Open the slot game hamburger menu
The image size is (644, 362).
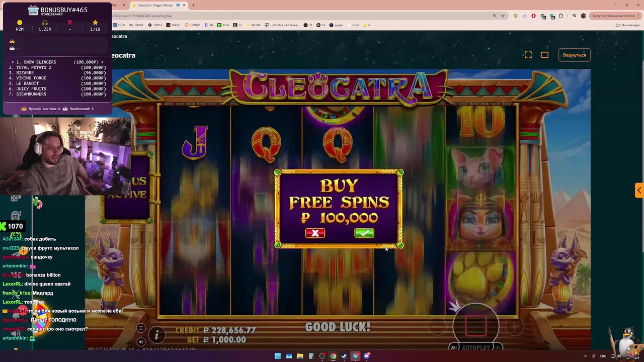(141, 328)
